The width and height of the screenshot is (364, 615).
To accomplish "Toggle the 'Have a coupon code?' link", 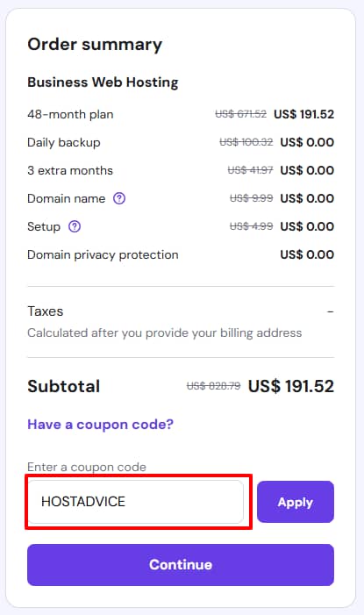I will point(100,425).
